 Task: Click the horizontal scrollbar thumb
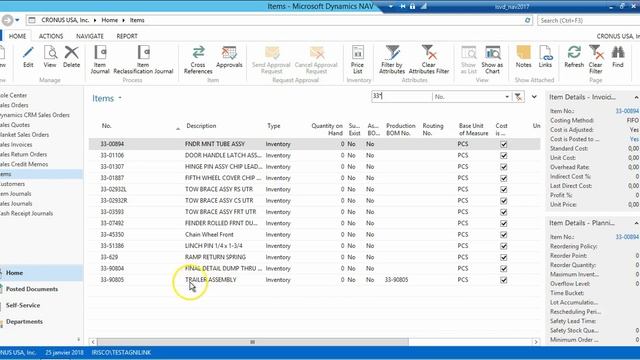[x=252, y=342]
